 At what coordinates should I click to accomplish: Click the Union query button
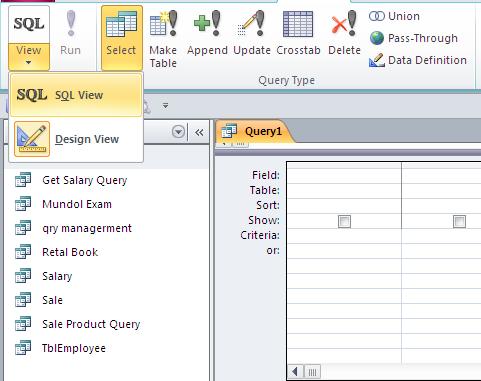(394, 16)
